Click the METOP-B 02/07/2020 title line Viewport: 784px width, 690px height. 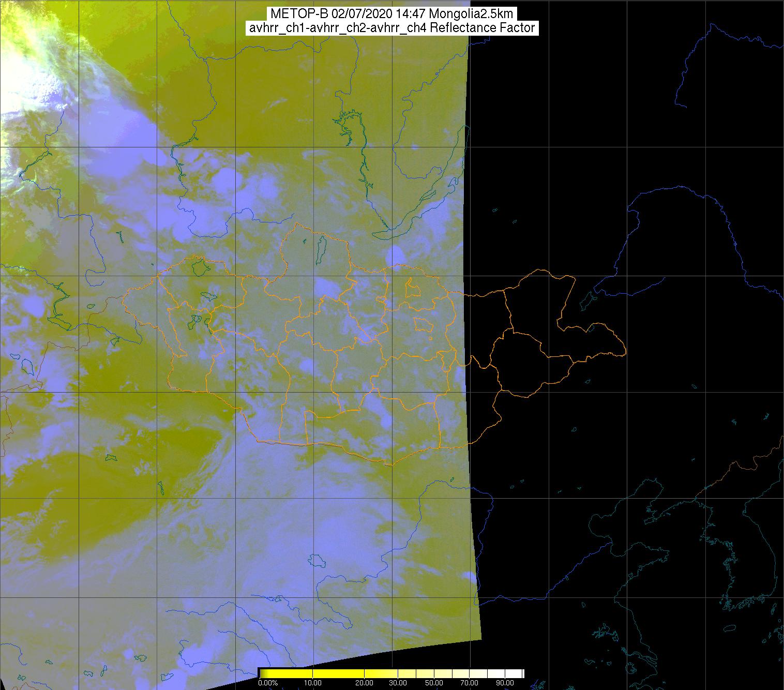(391, 14)
